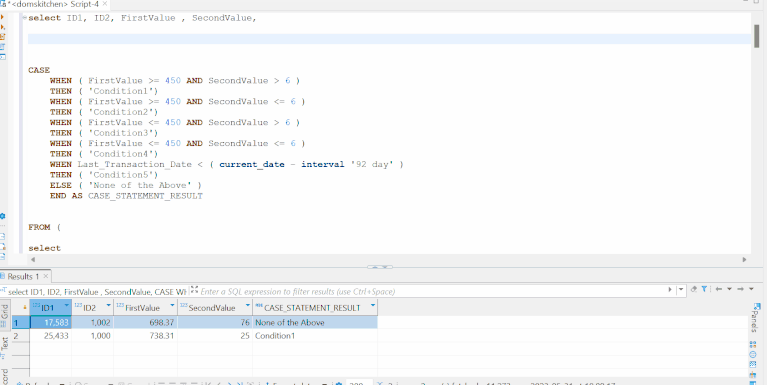Image resolution: width=767 pixels, height=385 pixels.
Task: Select cell 698.37 in FirstValue
Action: coord(145,322)
